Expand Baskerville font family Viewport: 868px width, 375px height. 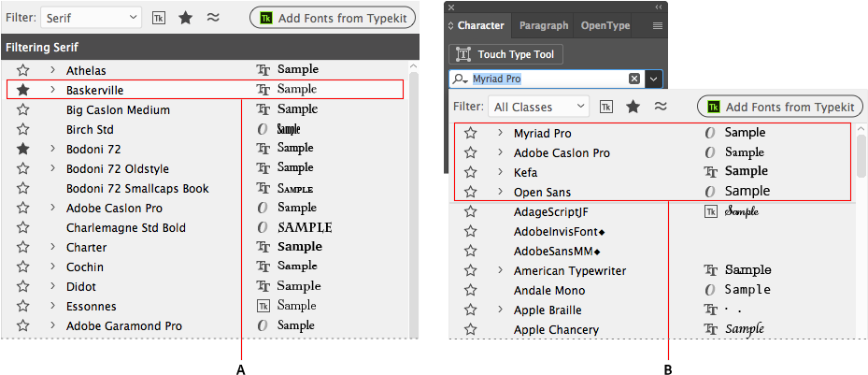(x=52, y=90)
